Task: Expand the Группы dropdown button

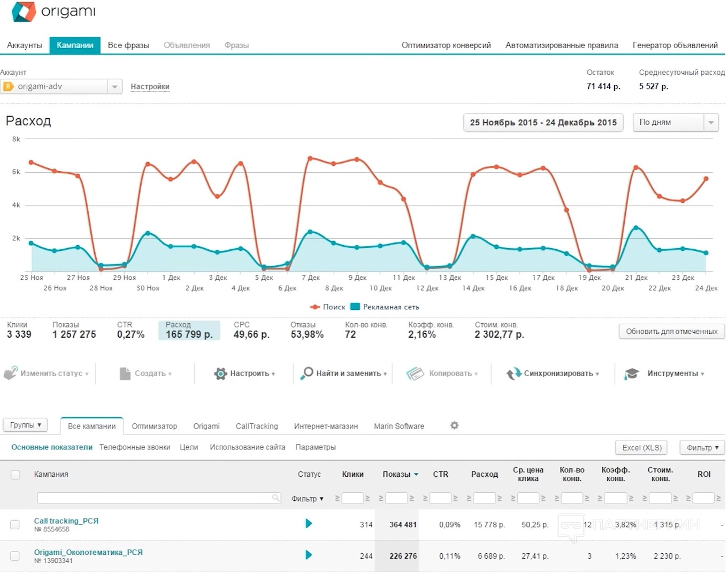Action: pyautogui.click(x=25, y=425)
